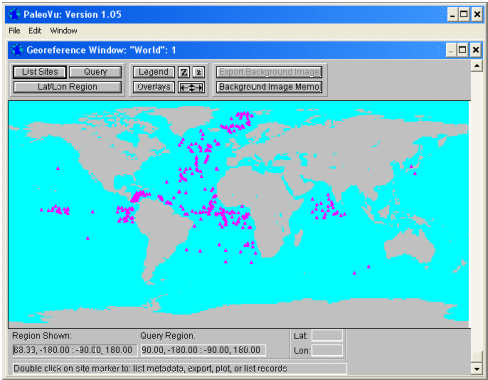Click the scrollbar down arrow
This screenshot has width=488, height=380.
[x=477, y=368]
